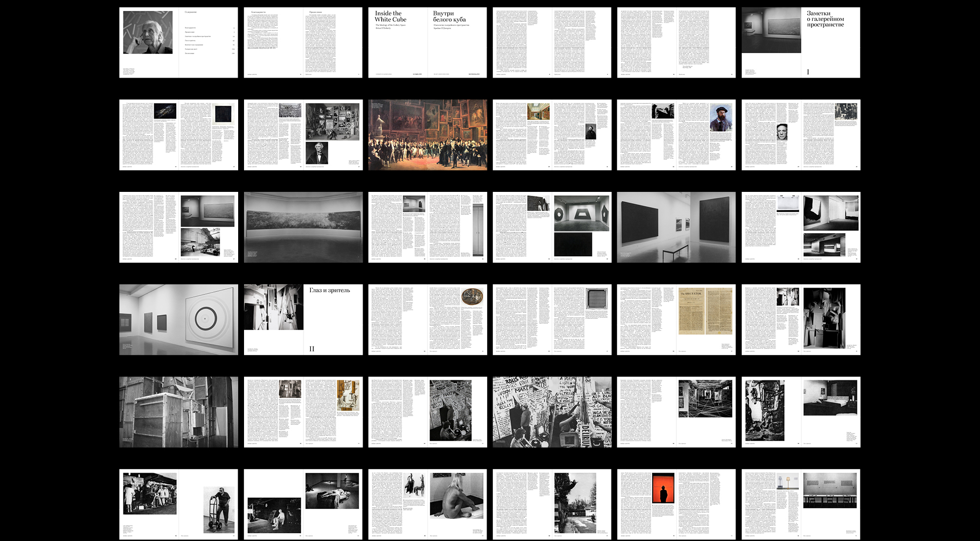The height and width of the screenshot is (541, 980).
Task: Select the spread with the red silhouette artwork
Action: tap(676, 504)
